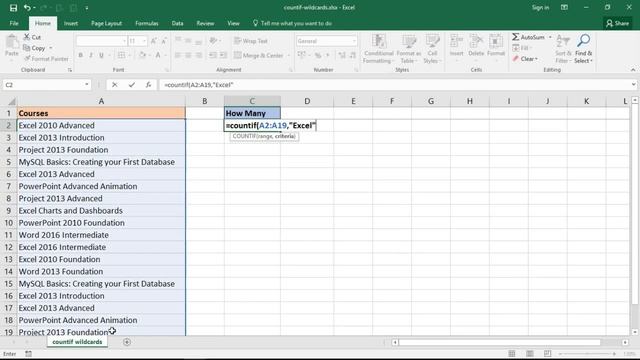Click the formula bar text
The height and width of the screenshot is (360, 640).
(x=198, y=84)
